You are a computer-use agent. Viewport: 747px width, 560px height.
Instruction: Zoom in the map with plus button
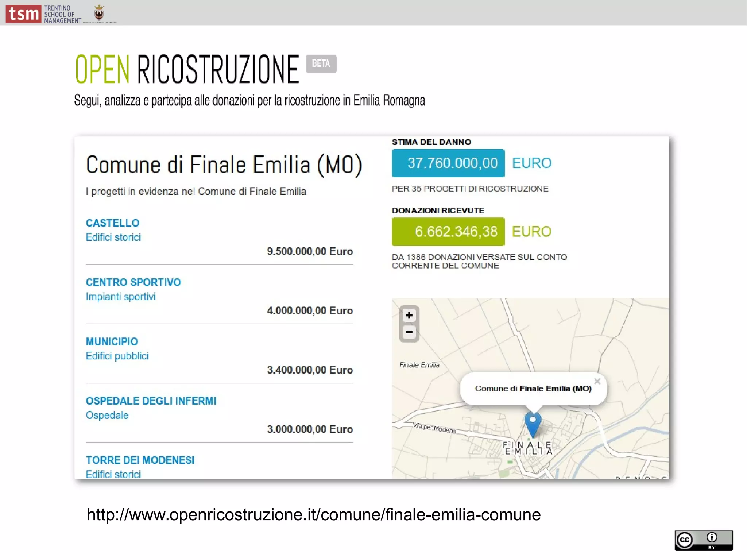pyautogui.click(x=409, y=315)
